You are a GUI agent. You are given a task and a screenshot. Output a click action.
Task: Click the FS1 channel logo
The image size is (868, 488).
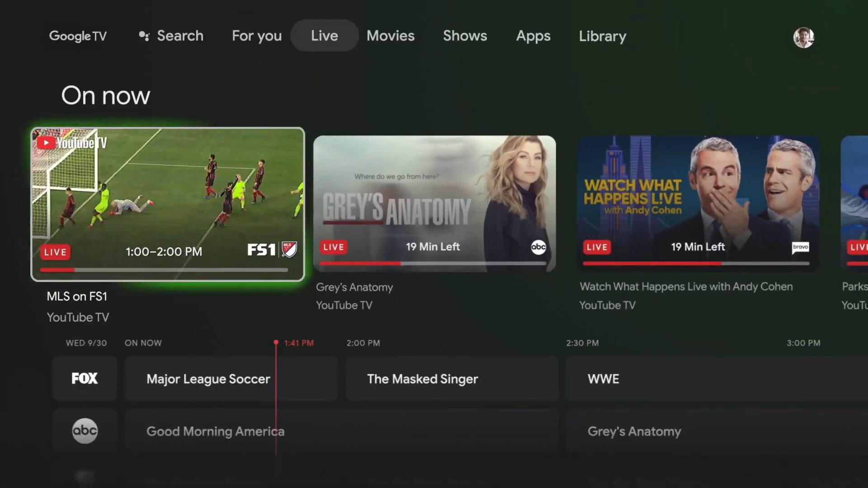tap(261, 249)
